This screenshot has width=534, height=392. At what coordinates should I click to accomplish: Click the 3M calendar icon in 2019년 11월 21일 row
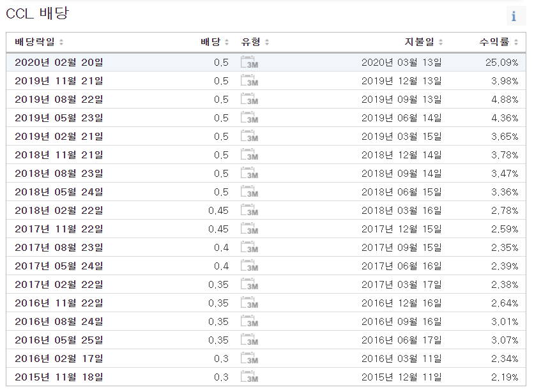click(249, 80)
